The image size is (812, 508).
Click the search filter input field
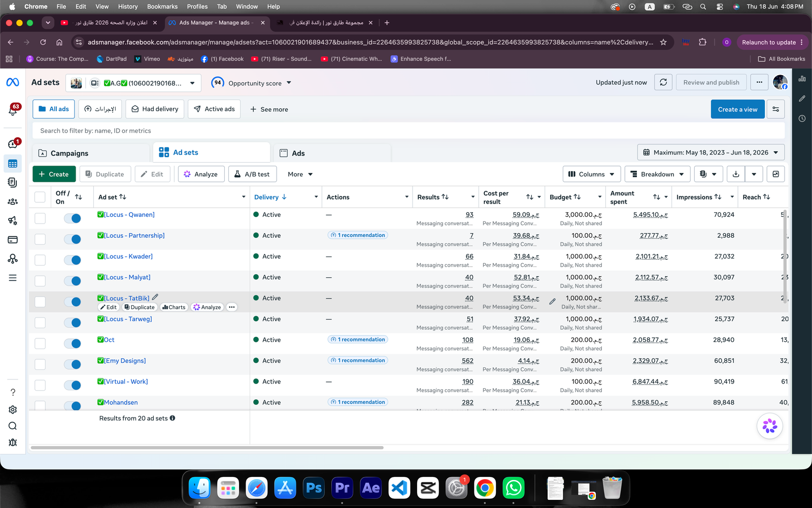tap(409, 131)
